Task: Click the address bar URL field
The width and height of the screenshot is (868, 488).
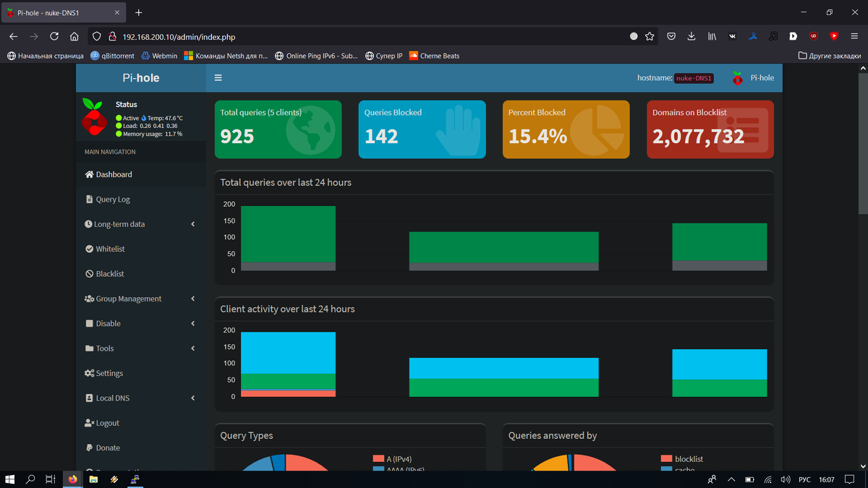Action: tap(373, 36)
